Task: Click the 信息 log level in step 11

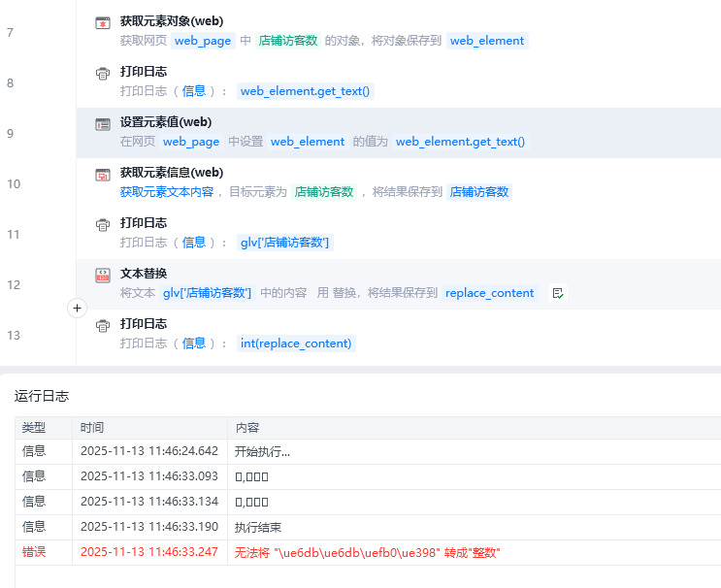Action: pyautogui.click(x=193, y=243)
